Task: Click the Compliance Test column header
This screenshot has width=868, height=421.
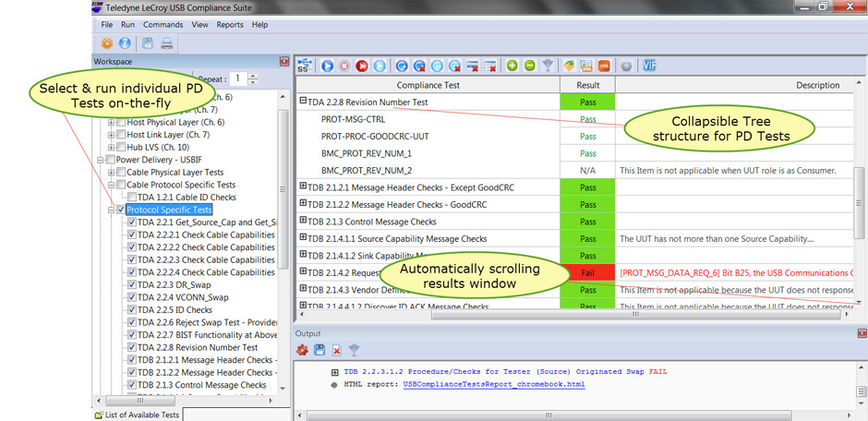Action: (428, 85)
